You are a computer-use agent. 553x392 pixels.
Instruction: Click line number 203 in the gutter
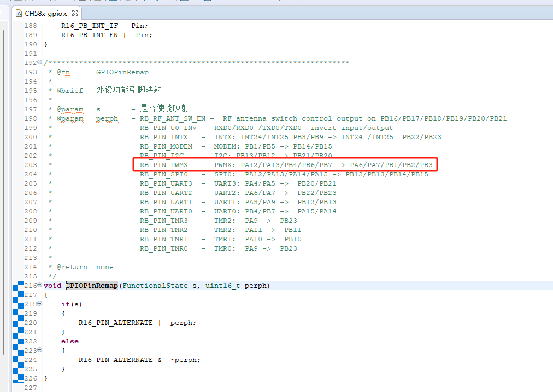31,165
